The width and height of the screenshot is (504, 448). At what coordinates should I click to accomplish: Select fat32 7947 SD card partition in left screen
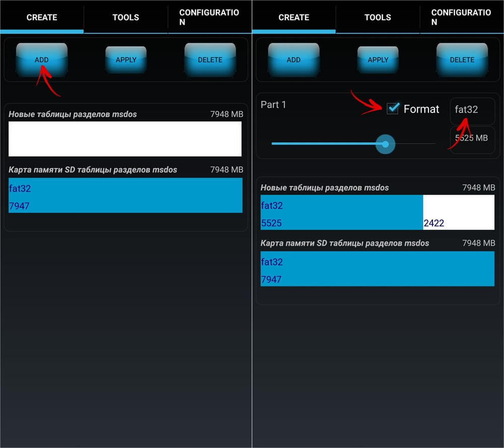125,195
